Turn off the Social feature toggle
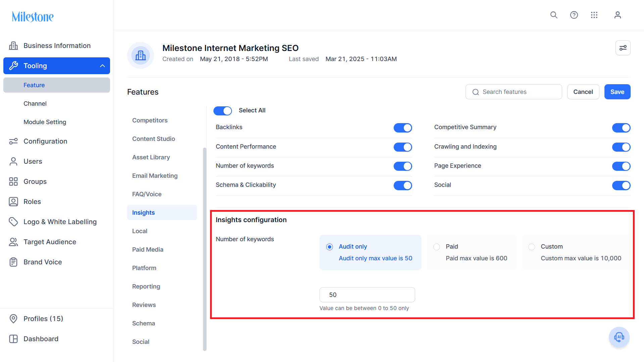This screenshot has width=644, height=362. pos(621,186)
